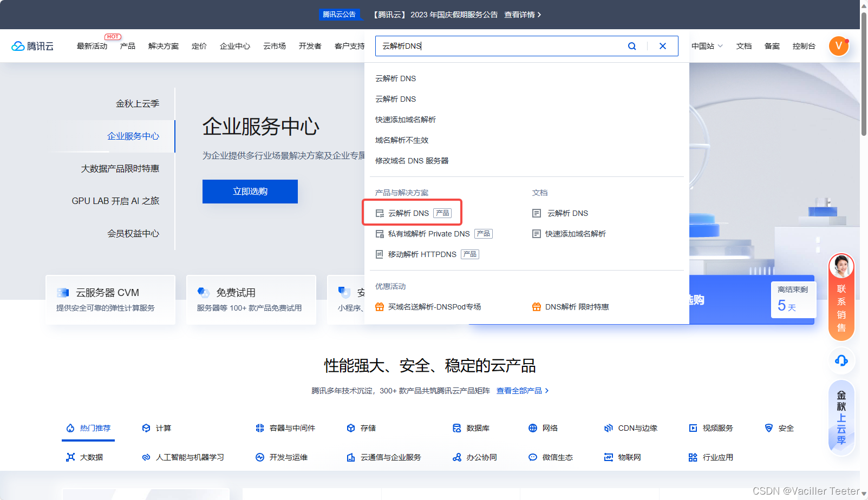Screen dimensions: 868x500
Task: Select the highlighted 云解析 DNS product result
Action: click(409, 213)
